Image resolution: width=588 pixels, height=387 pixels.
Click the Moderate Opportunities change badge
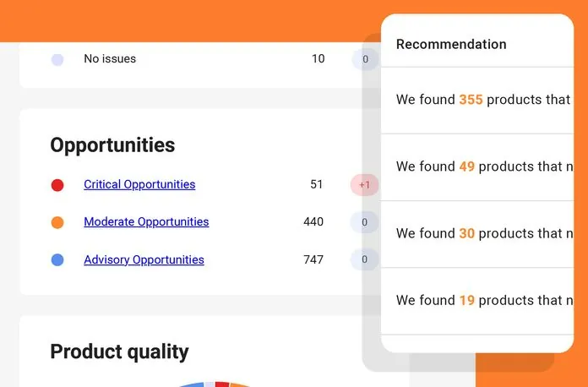pyautogui.click(x=364, y=222)
